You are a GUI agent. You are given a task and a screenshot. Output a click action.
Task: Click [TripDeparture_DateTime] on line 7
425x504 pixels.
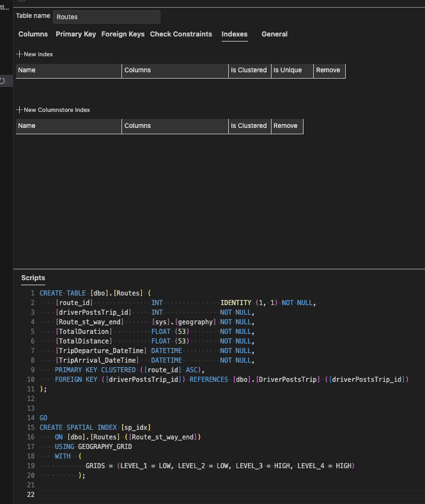coord(101,350)
